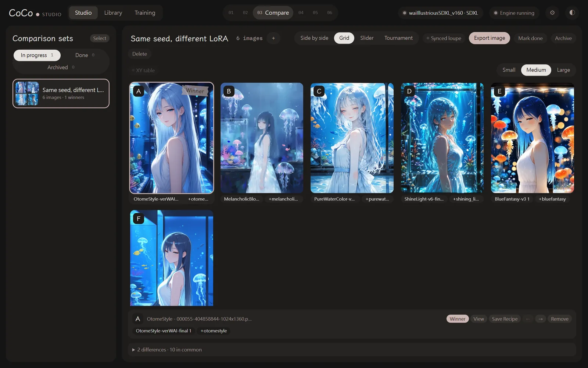The width and height of the screenshot is (588, 368).
Task: View image A in detail
Action: (x=478, y=319)
